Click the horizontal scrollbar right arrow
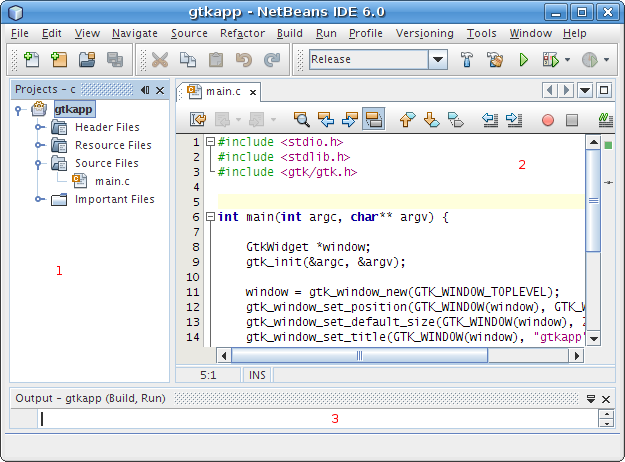Screen dimensions: 625x462 (x=576, y=356)
